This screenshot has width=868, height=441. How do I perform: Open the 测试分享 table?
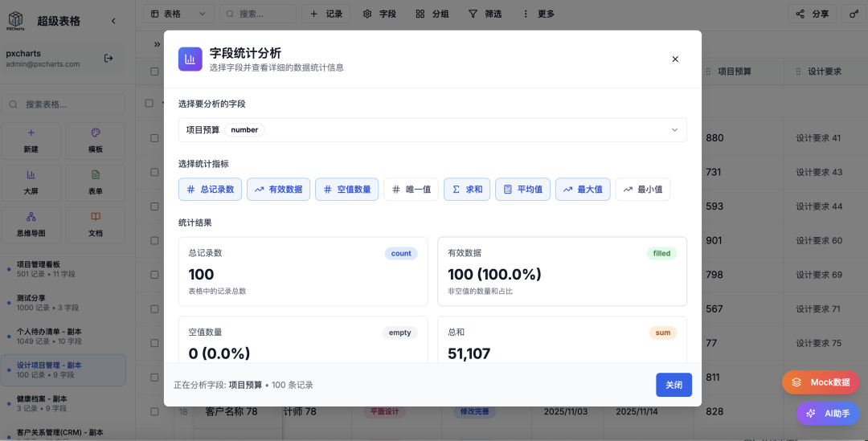[63, 303]
